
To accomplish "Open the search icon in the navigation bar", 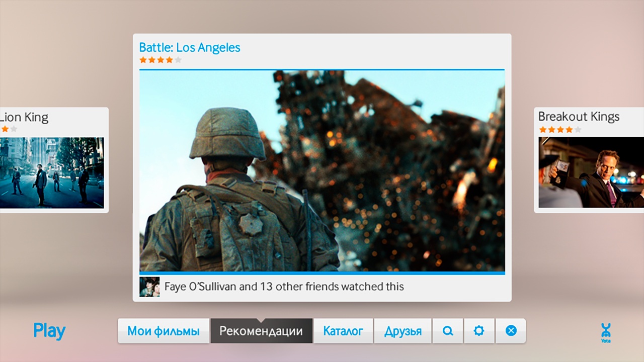I will (x=448, y=331).
